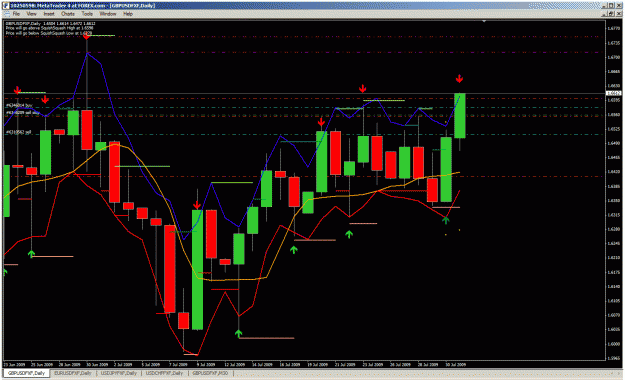
Task: Click the chart document icon beside File
Action: click(6, 14)
